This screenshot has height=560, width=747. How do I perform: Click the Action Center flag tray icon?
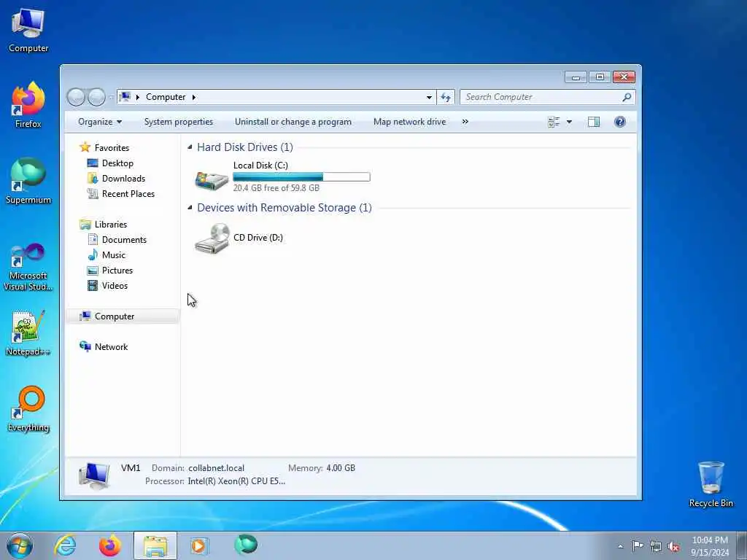[x=638, y=546]
